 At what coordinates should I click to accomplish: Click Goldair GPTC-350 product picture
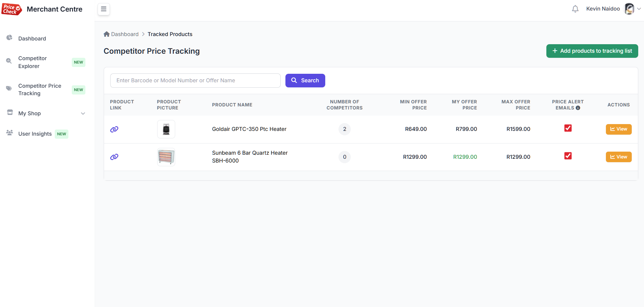(166, 129)
